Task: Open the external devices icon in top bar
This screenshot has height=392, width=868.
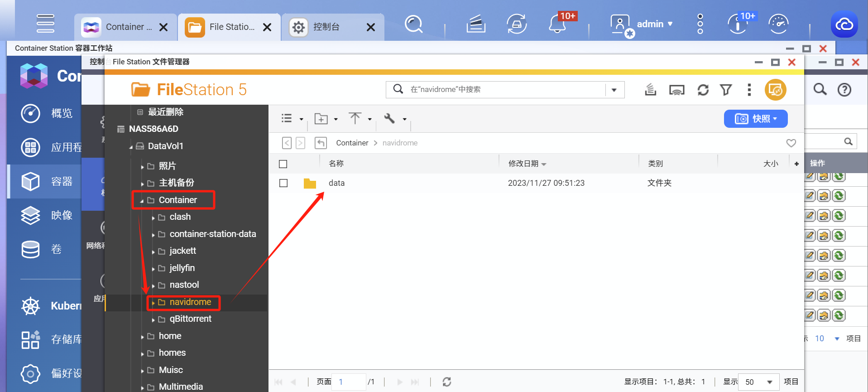Action: pos(517,24)
